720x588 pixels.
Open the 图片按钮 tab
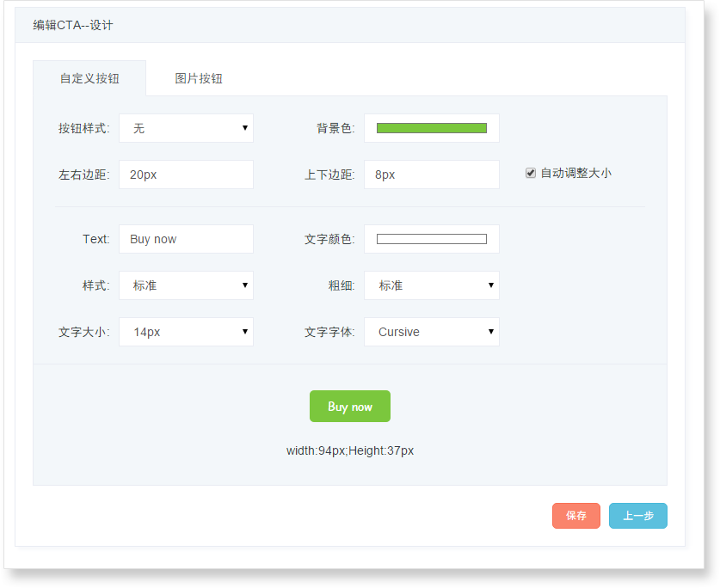tap(199, 78)
